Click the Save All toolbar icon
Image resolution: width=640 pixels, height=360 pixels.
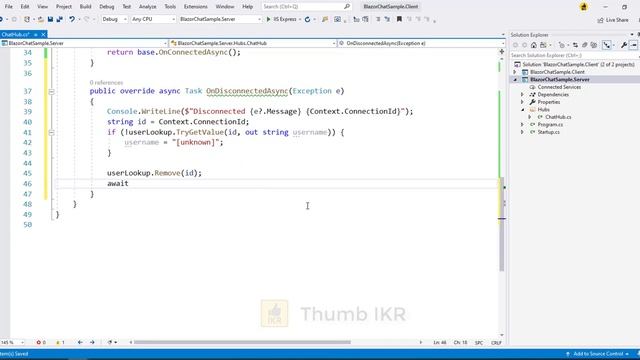[60, 19]
